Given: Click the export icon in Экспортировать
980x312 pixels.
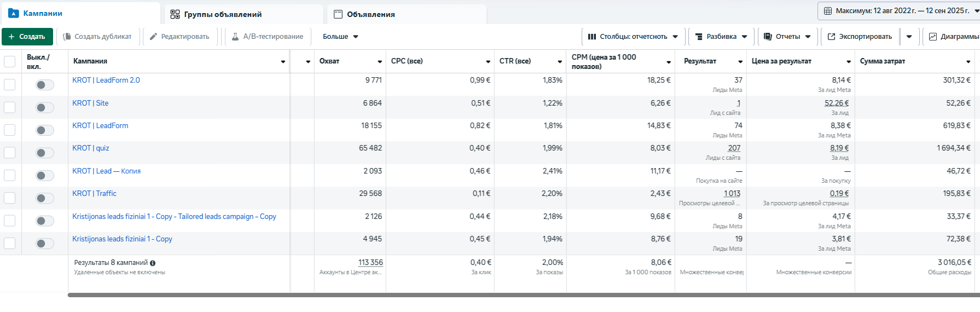Looking at the screenshot, I should pyautogui.click(x=832, y=37).
